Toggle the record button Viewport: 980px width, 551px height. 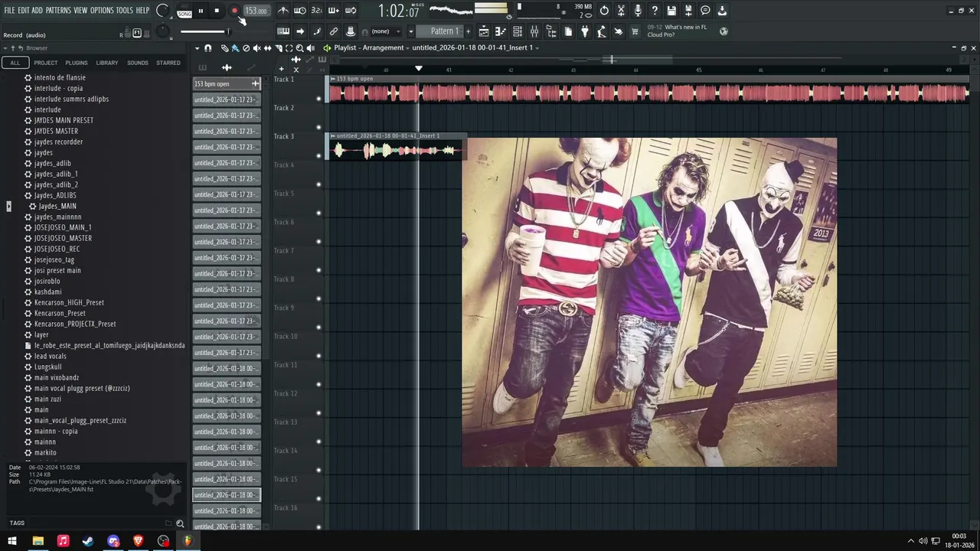point(234,11)
